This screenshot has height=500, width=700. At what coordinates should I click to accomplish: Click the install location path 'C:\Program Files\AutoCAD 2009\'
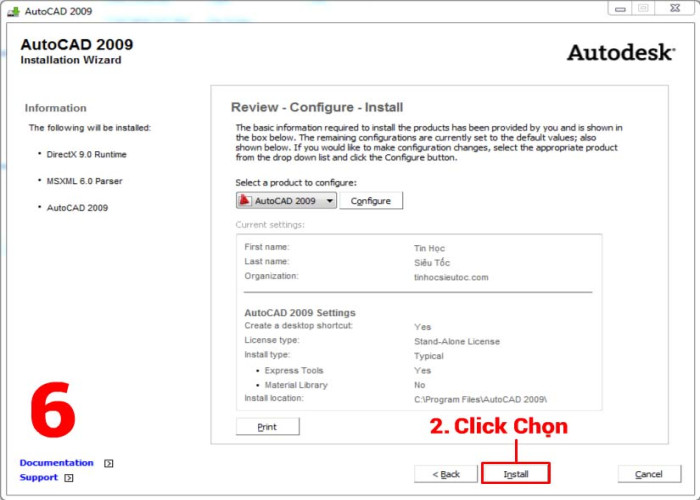coord(480,400)
